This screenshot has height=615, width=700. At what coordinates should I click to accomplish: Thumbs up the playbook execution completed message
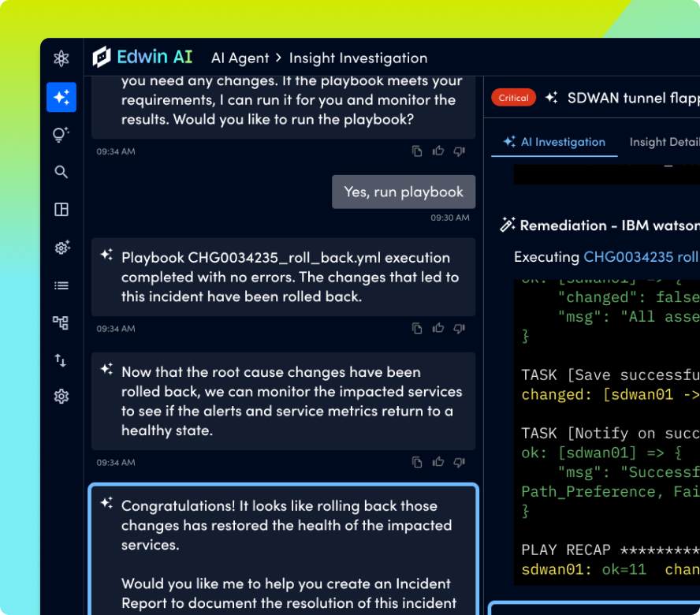tap(438, 329)
